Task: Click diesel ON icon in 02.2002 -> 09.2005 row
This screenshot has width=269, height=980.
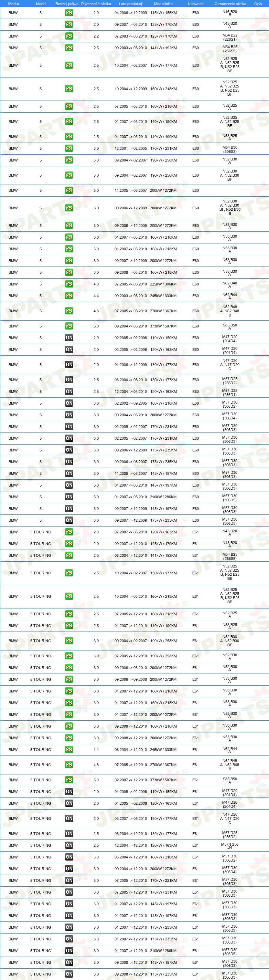Action: click(69, 403)
